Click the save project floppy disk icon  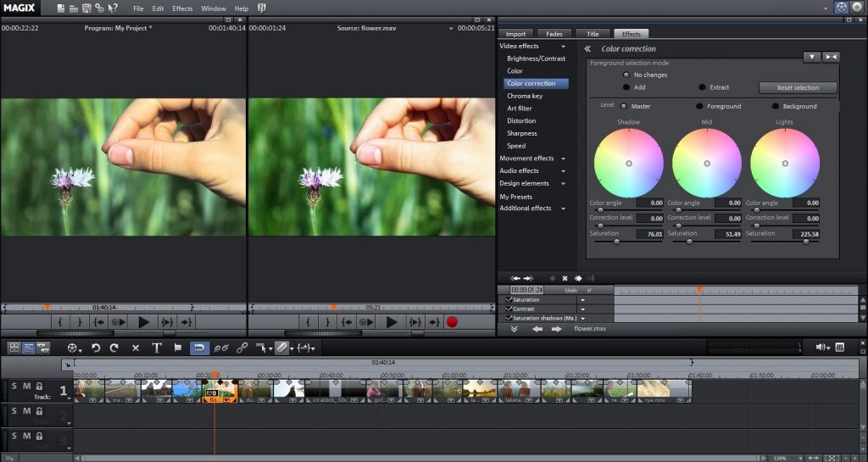tap(86, 8)
